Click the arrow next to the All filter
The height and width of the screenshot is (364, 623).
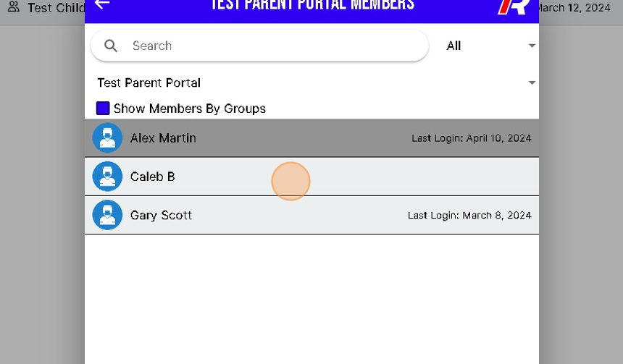pyautogui.click(x=532, y=46)
